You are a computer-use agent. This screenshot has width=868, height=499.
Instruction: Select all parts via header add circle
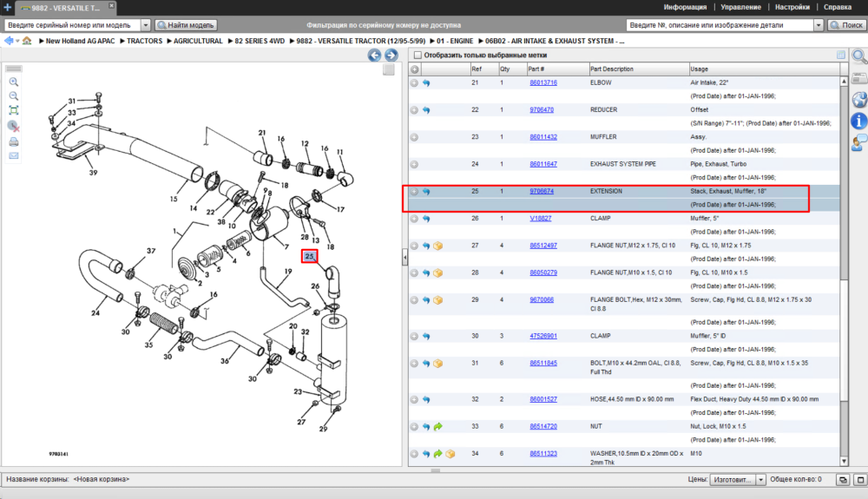[x=414, y=69]
